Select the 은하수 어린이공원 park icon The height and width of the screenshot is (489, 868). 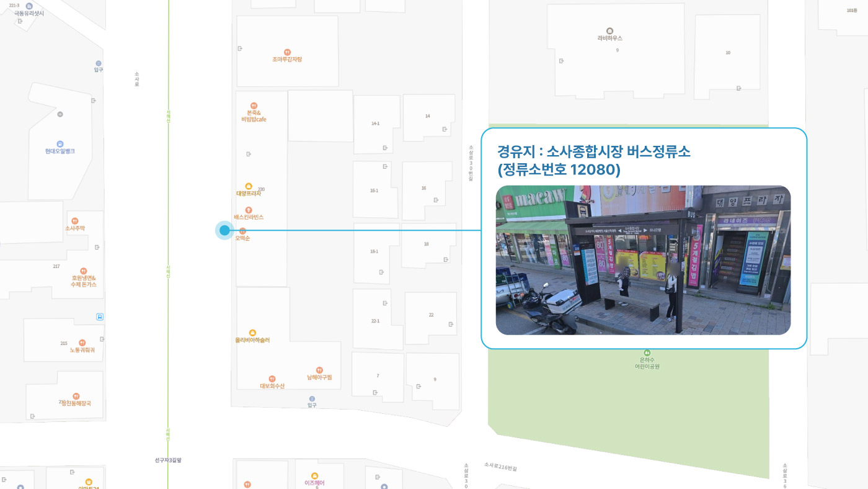tap(647, 352)
